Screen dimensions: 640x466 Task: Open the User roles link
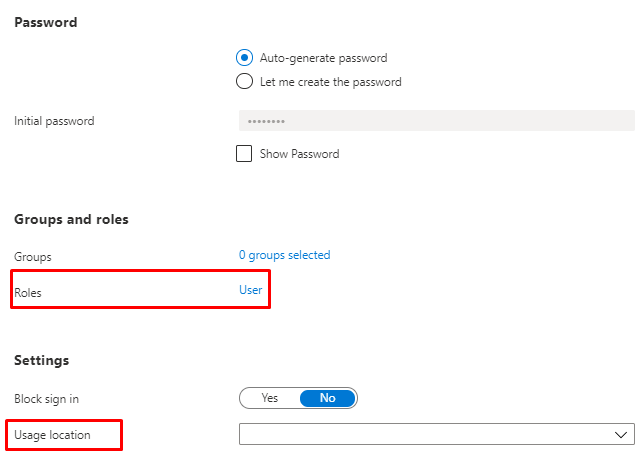[x=250, y=290]
